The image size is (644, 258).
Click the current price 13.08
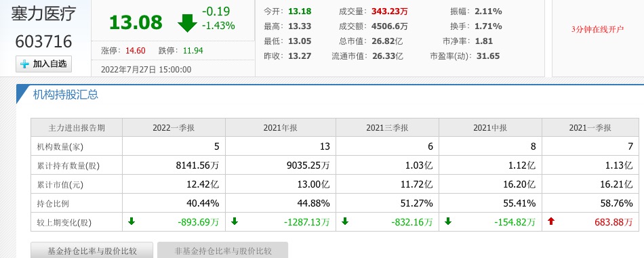click(136, 22)
